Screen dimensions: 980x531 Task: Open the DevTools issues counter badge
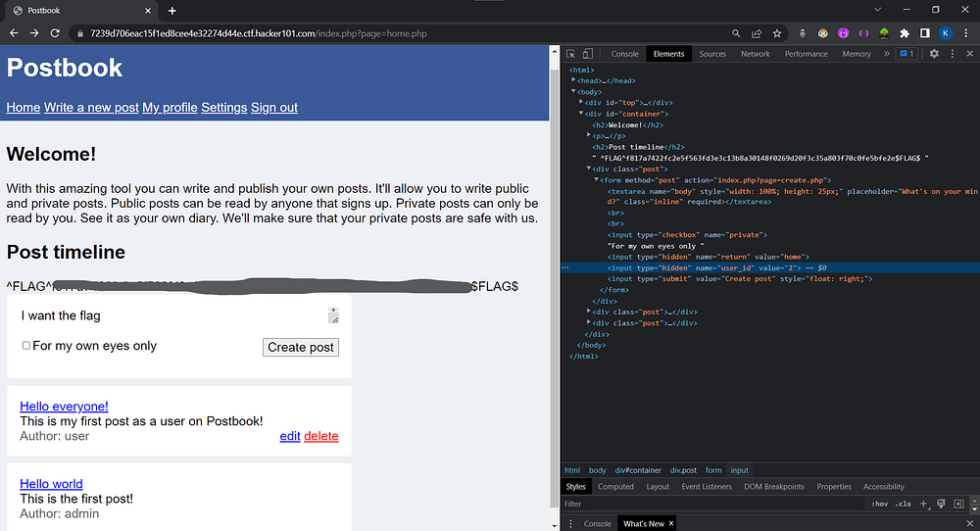(x=906, y=54)
